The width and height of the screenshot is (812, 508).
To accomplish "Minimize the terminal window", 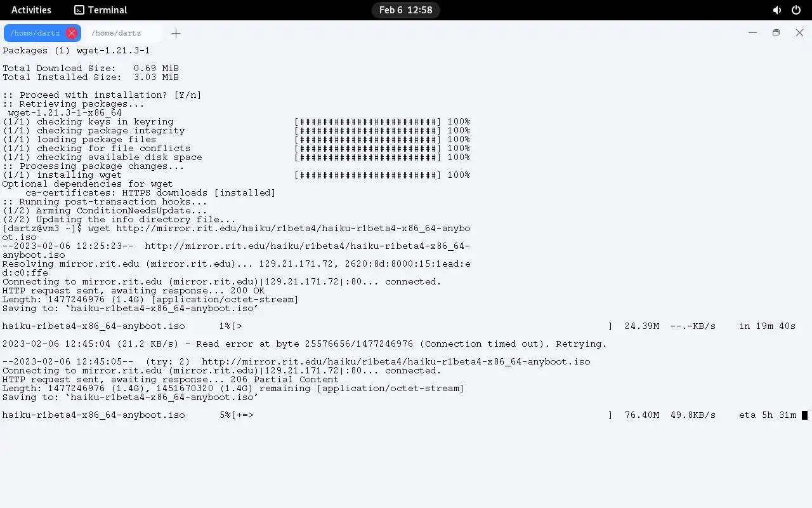I will [x=752, y=33].
